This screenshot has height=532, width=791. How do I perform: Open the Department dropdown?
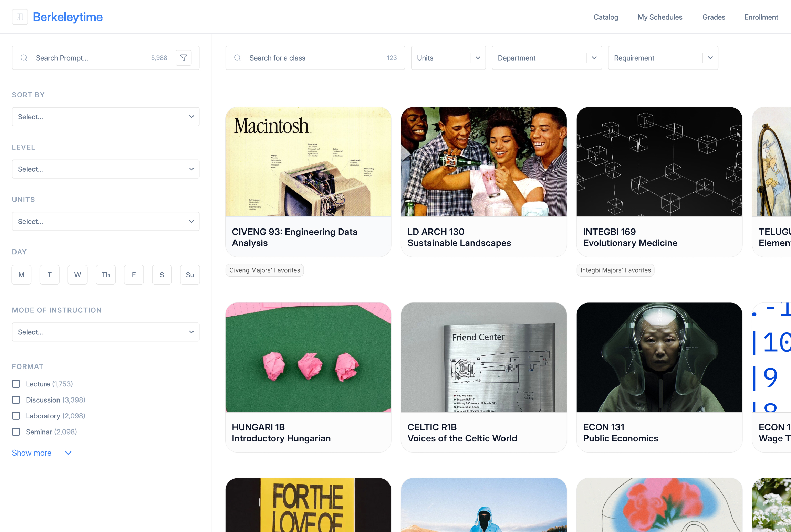click(547, 58)
